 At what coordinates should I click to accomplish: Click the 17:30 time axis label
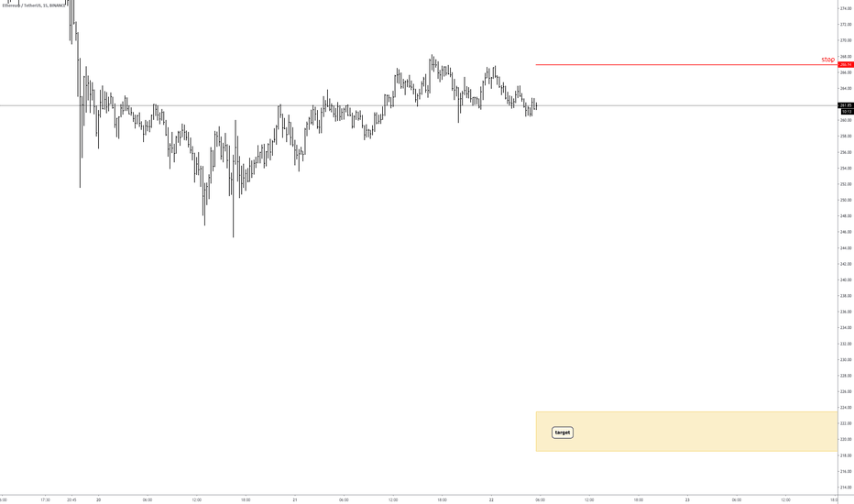[x=45, y=499]
